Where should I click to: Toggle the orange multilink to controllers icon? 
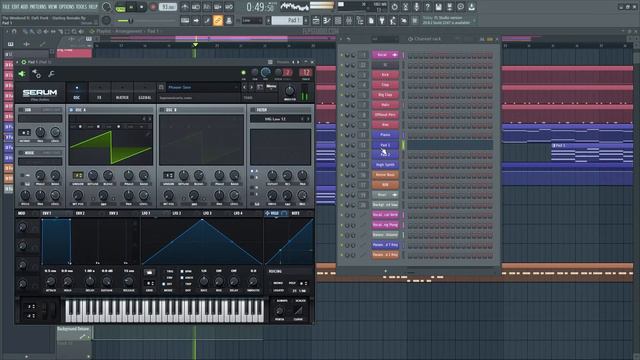click(x=218, y=20)
